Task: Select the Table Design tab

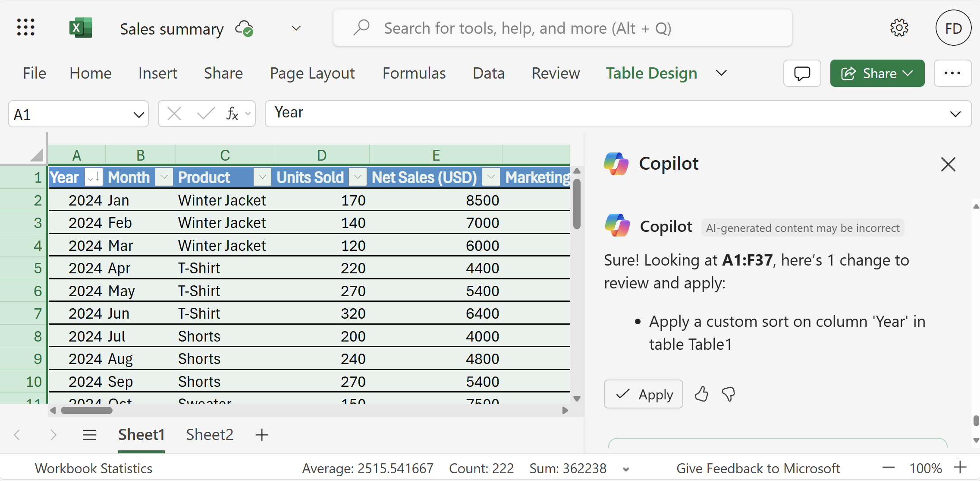Action: point(651,73)
